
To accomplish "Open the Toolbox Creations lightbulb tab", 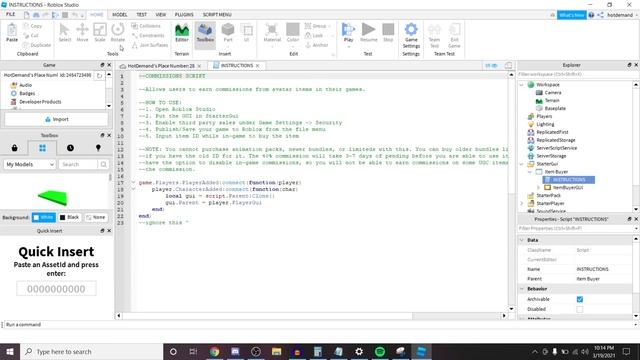I will tap(98, 148).
